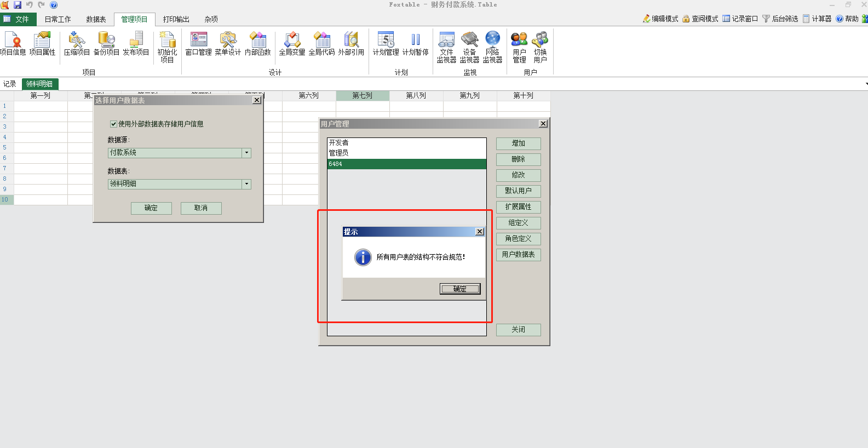Click the 压缩项目 compress project icon
This screenshot has height=448, width=868.
pos(77,44)
